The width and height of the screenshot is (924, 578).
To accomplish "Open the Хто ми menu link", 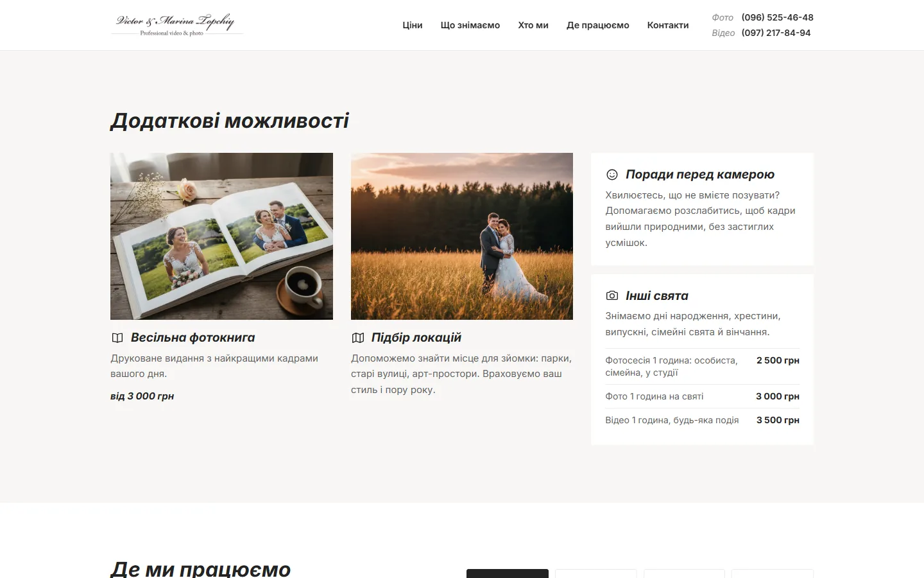I will [x=533, y=25].
